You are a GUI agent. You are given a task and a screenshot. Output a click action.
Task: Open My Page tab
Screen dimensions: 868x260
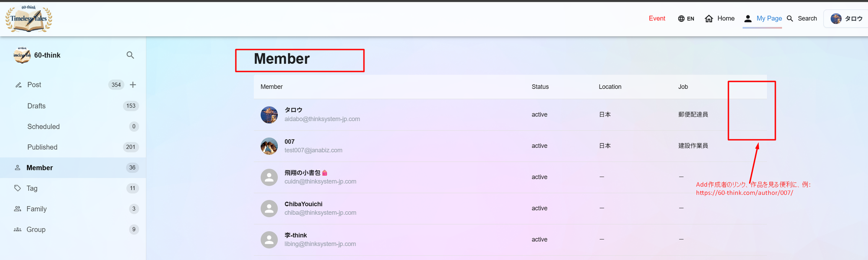pyautogui.click(x=763, y=19)
